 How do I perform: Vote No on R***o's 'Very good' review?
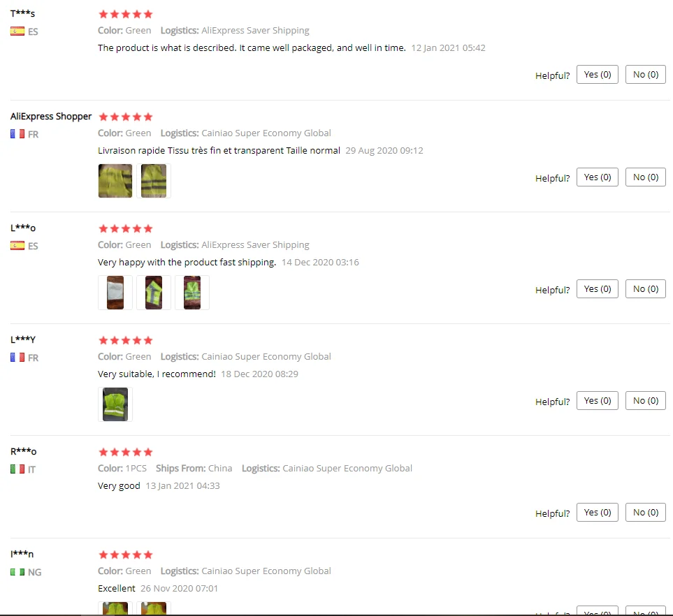point(646,512)
